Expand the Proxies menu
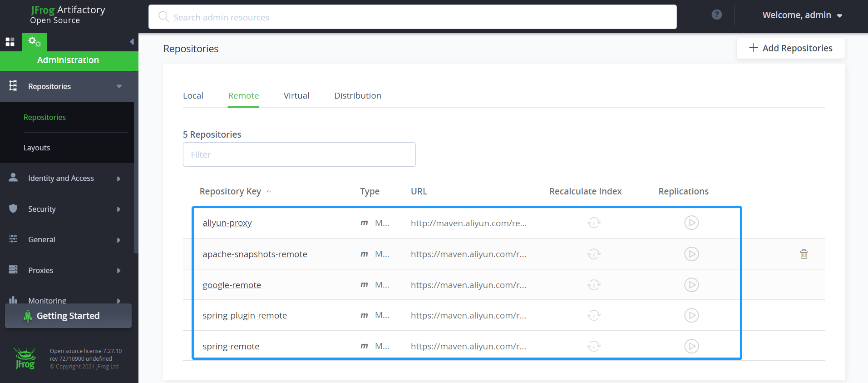 point(118,270)
